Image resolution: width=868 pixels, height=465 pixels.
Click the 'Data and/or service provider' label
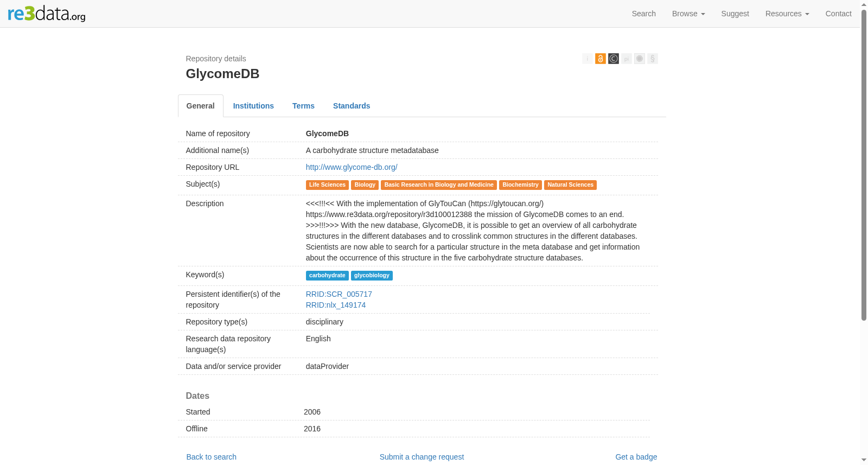(x=234, y=366)
